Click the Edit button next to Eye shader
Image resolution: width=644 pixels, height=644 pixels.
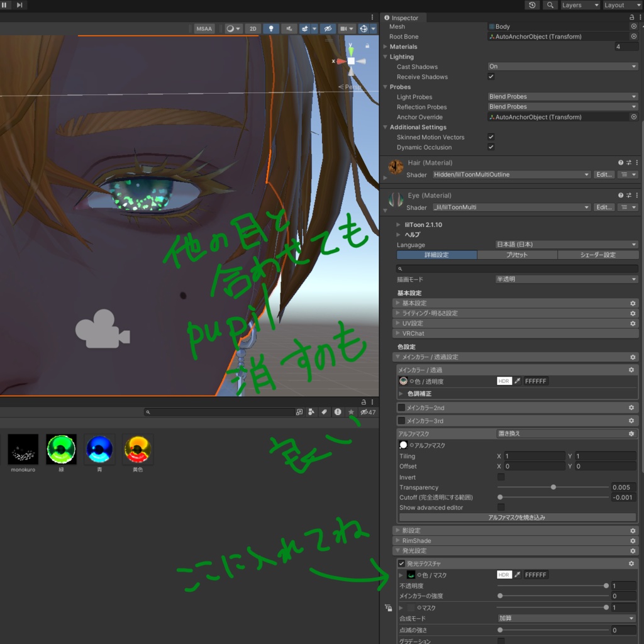pos(604,207)
